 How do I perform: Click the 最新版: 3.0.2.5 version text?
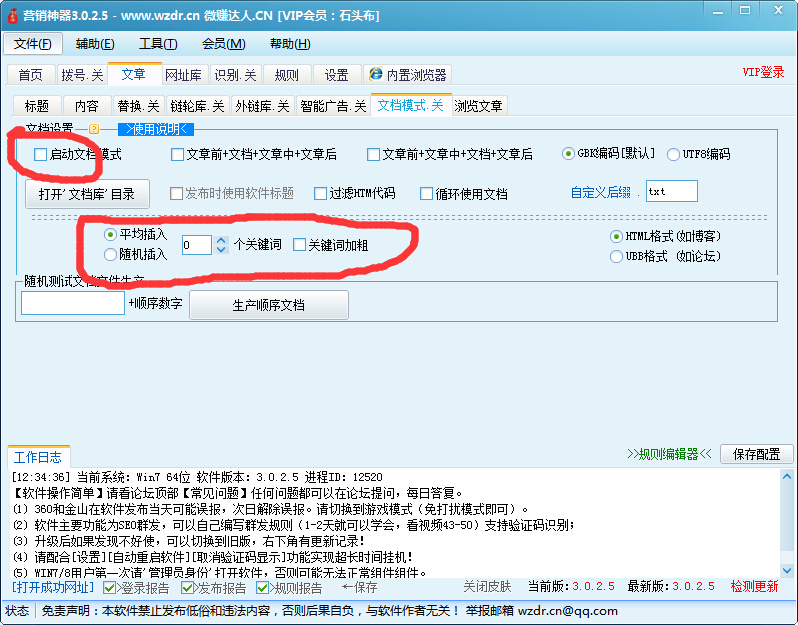(x=671, y=586)
